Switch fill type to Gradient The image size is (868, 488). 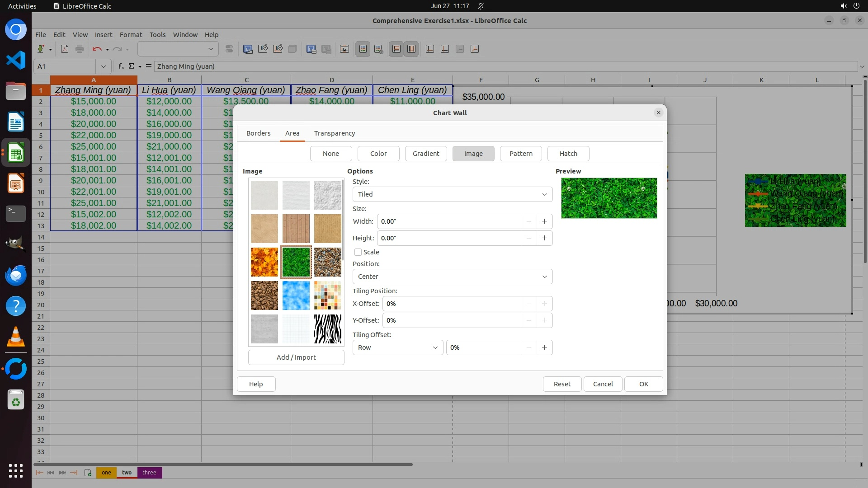425,154
